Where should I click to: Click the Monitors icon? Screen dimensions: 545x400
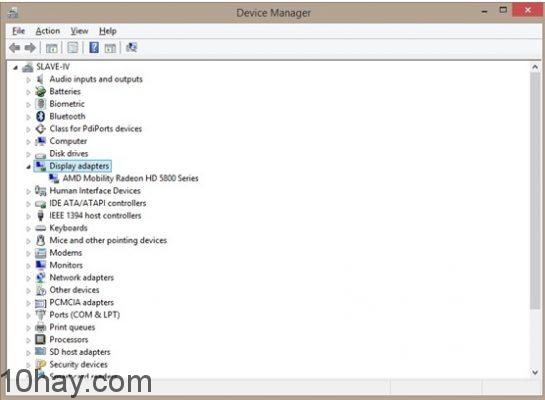pyautogui.click(x=40, y=265)
